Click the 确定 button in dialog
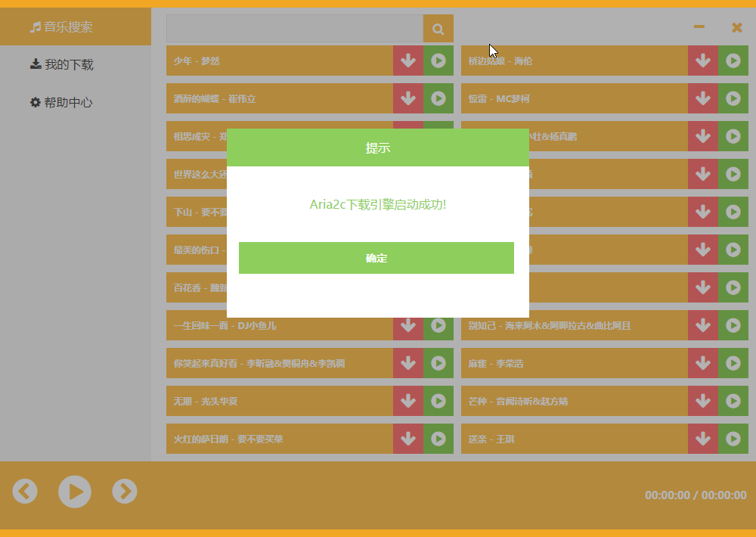756x537 pixels. pos(376,258)
